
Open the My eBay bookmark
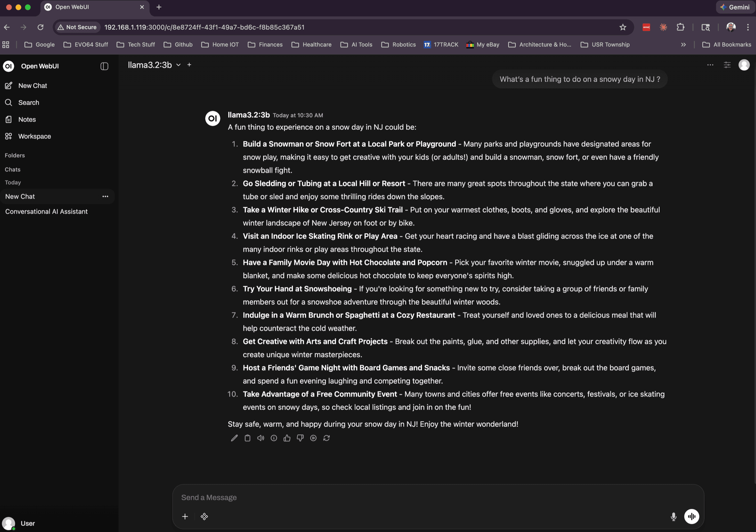[x=482, y=44]
